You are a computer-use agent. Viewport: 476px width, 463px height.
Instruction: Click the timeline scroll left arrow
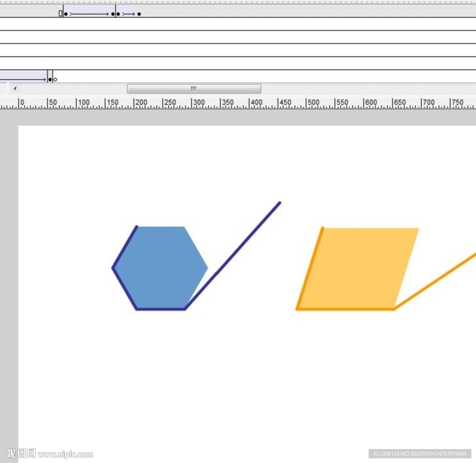15,89
